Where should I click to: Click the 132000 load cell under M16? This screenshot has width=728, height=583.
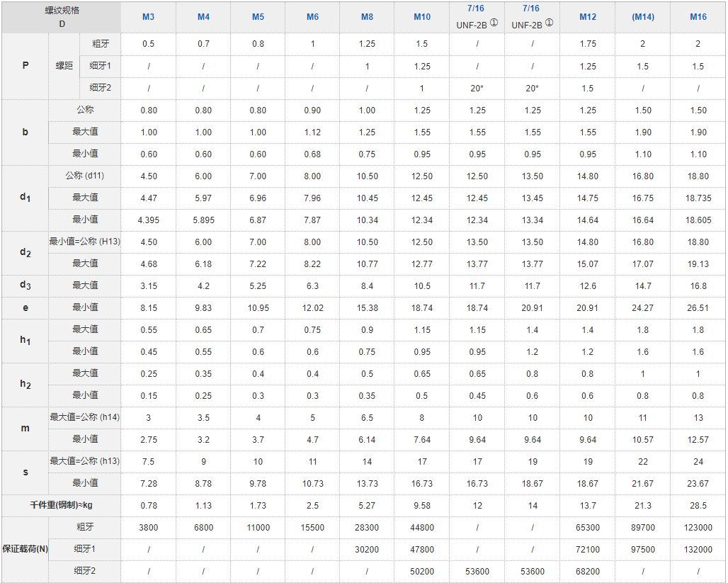click(698, 550)
